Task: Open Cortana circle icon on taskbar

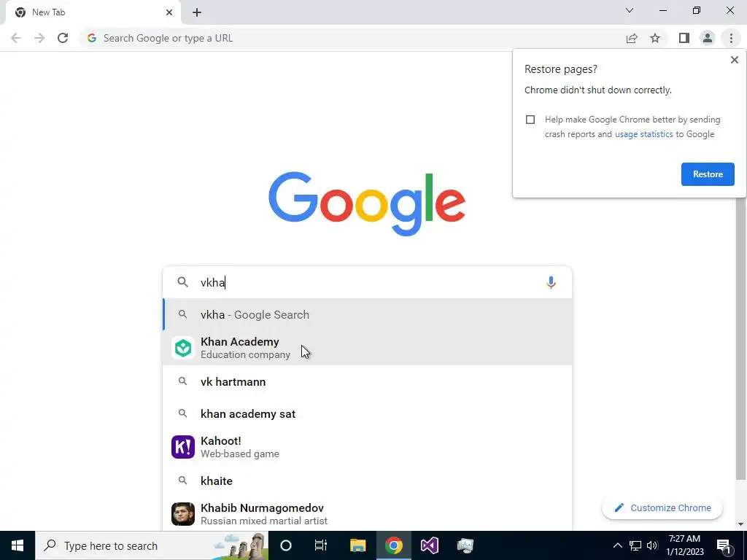Action: pyautogui.click(x=286, y=545)
